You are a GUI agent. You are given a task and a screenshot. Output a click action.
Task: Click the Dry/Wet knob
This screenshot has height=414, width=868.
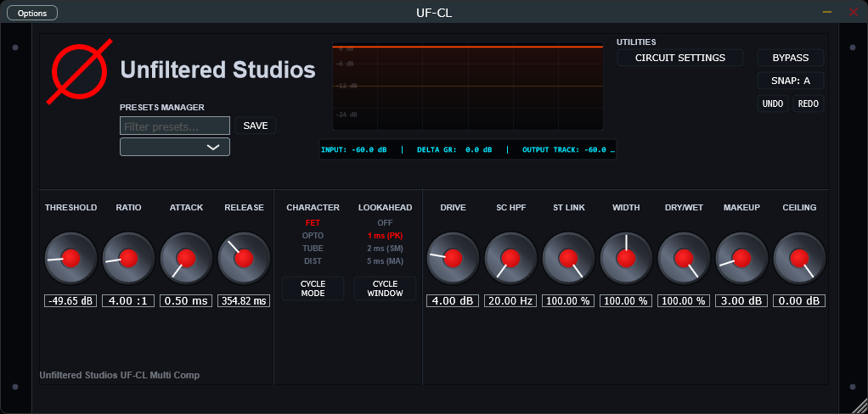pyautogui.click(x=685, y=258)
